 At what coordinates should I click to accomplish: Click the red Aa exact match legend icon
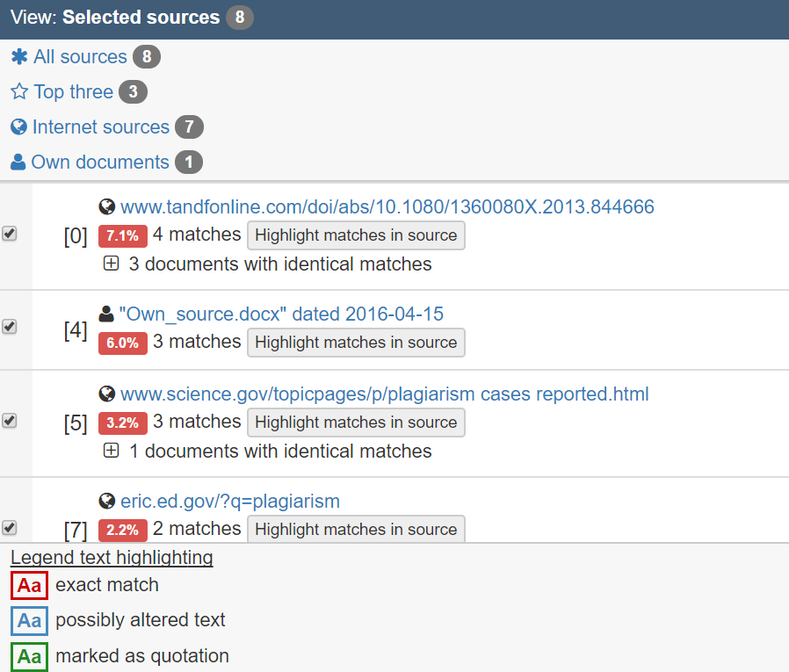pyautogui.click(x=29, y=586)
